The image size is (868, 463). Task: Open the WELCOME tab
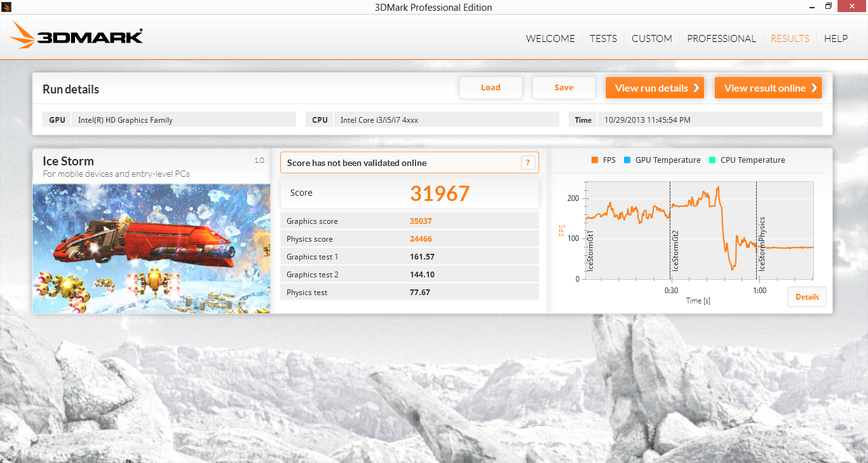pyautogui.click(x=550, y=39)
